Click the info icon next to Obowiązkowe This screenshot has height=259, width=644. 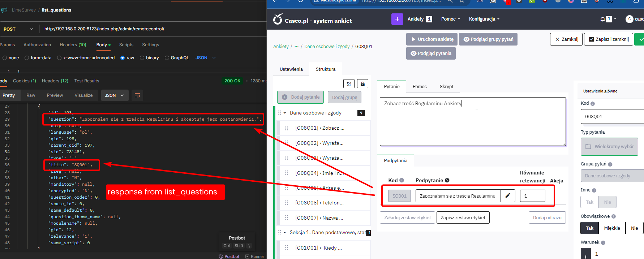point(613,216)
